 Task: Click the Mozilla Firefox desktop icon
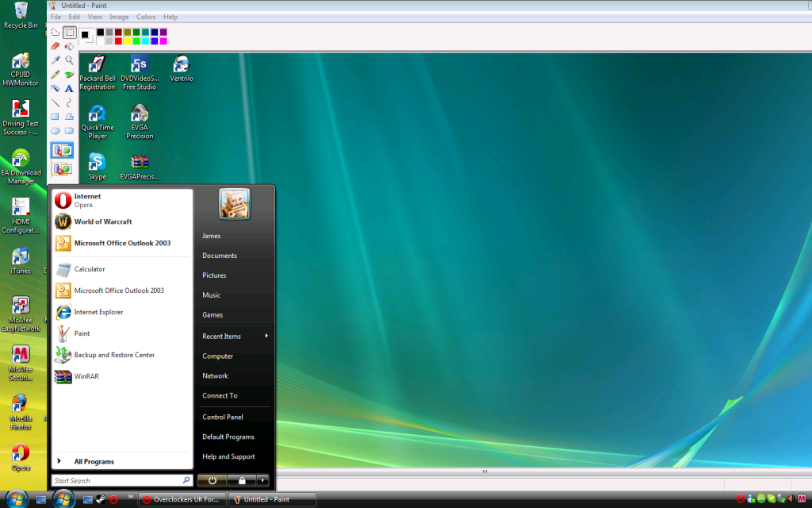[21, 412]
